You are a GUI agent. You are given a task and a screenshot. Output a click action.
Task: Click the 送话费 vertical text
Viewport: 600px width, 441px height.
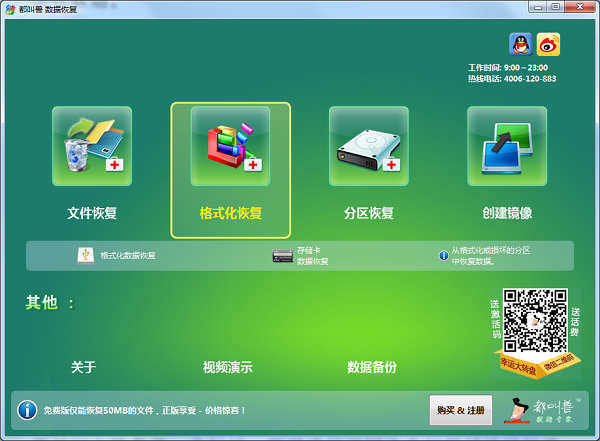pos(575,322)
